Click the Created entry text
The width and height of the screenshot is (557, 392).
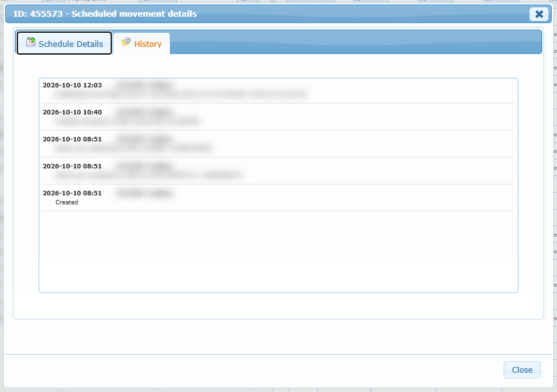[67, 202]
